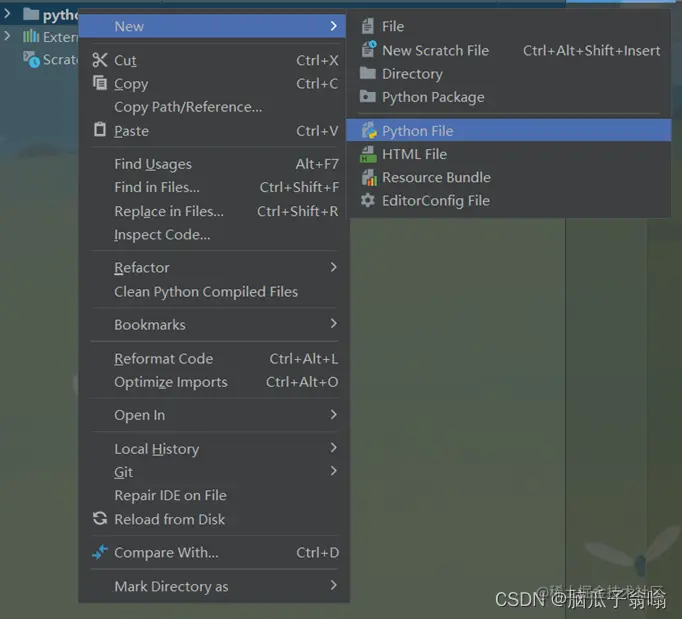This screenshot has height=619, width=682.
Task: Choose Copy Path/Reference...
Action: click(x=214, y=107)
